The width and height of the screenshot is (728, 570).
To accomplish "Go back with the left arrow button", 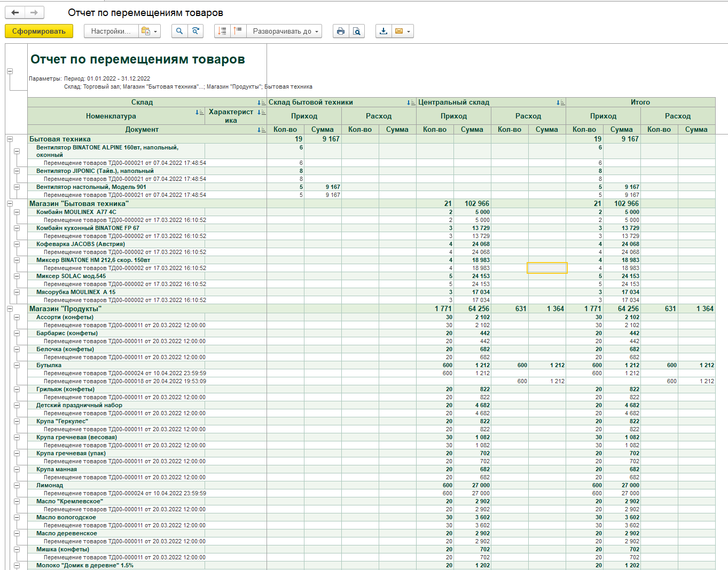I will pos(15,13).
